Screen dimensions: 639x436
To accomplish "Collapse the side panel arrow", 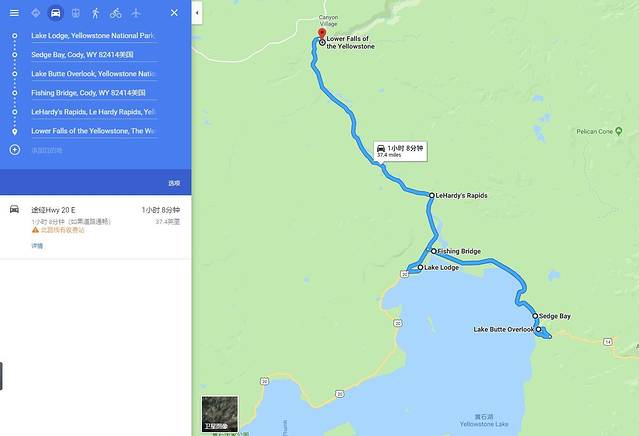I will (x=197, y=13).
